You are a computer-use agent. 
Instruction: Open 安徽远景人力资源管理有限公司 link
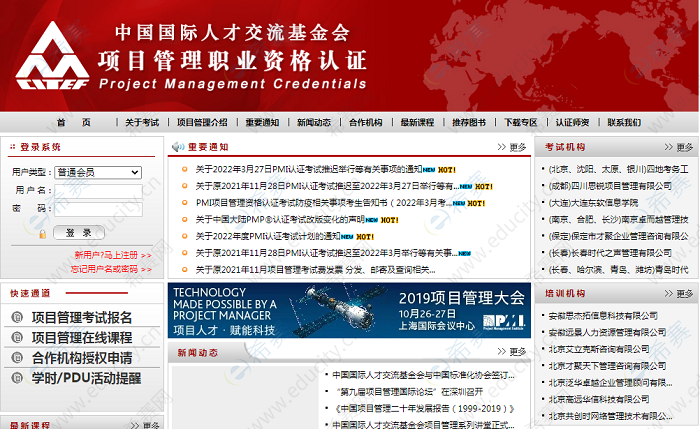(607, 332)
